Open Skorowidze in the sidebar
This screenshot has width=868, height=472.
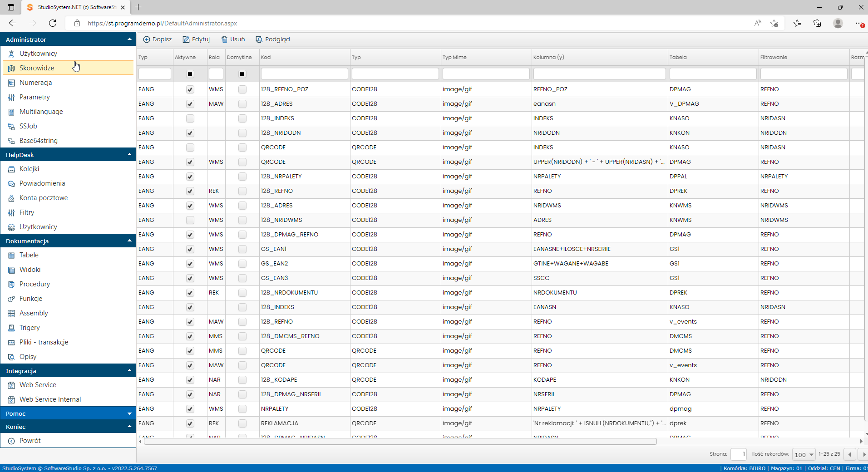(x=68, y=68)
